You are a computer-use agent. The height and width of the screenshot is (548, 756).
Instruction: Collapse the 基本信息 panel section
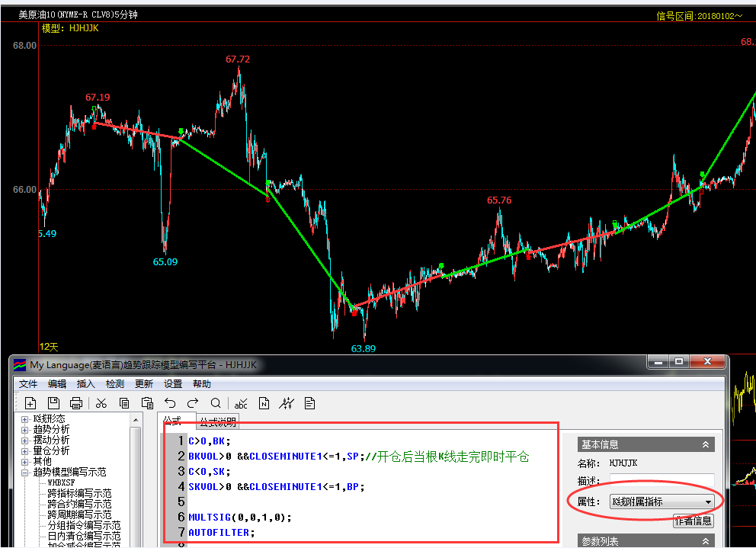tap(706, 444)
